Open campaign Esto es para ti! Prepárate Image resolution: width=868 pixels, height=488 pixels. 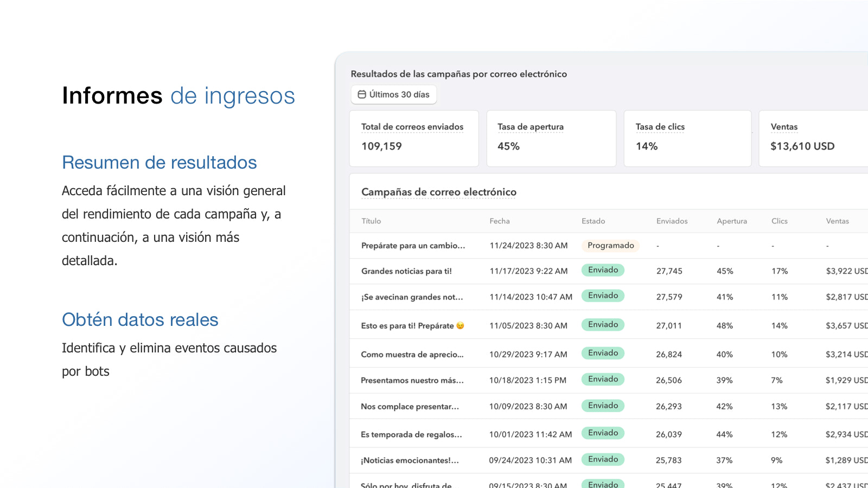pyautogui.click(x=412, y=326)
